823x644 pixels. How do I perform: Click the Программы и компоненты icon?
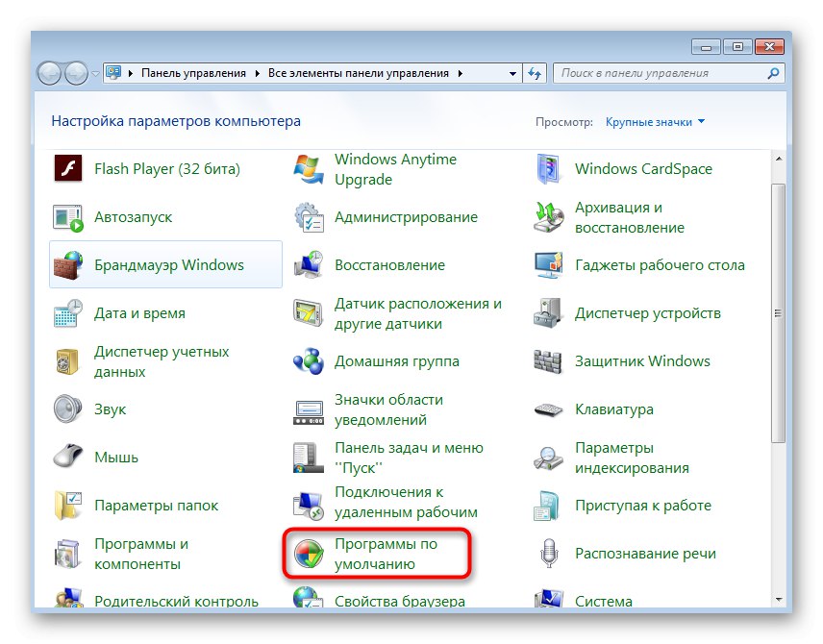(68, 554)
